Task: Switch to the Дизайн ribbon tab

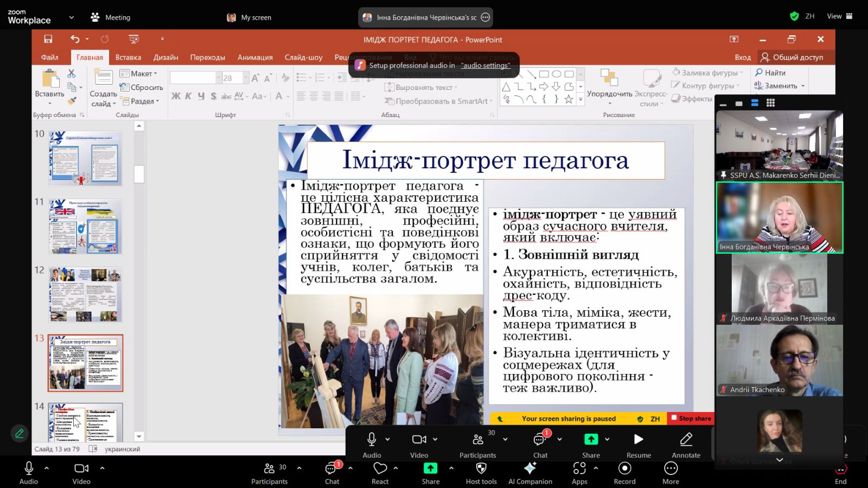Action: (165, 57)
